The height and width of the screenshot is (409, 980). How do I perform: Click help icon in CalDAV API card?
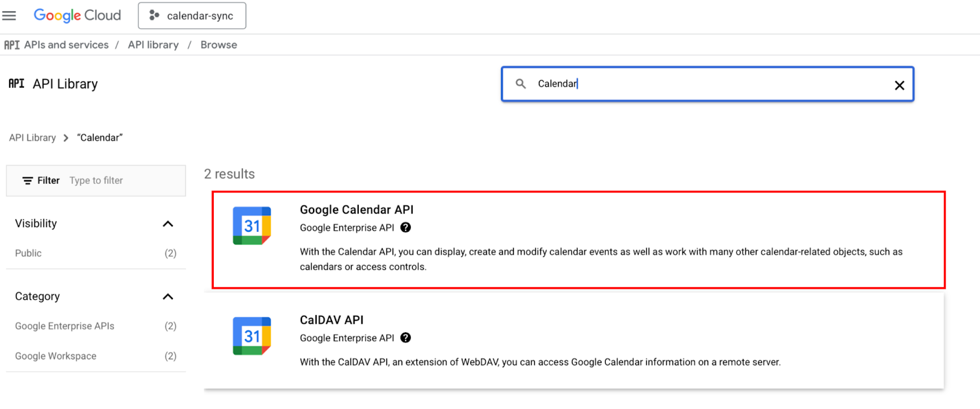tap(405, 338)
